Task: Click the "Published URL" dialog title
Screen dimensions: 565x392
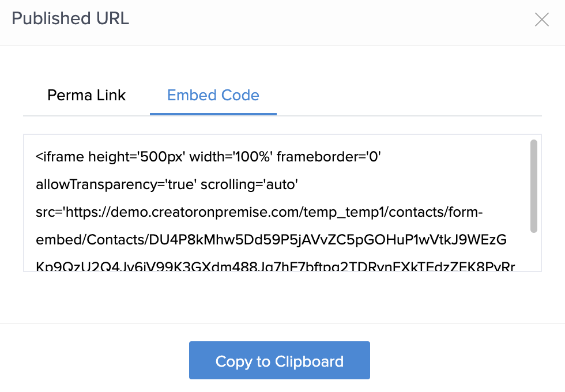Action: point(70,18)
